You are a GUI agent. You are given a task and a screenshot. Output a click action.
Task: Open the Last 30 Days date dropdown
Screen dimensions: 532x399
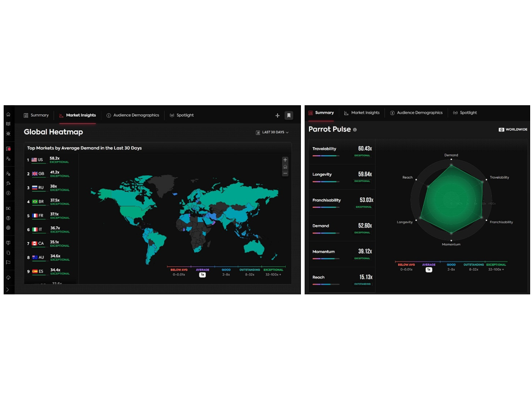[272, 132]
